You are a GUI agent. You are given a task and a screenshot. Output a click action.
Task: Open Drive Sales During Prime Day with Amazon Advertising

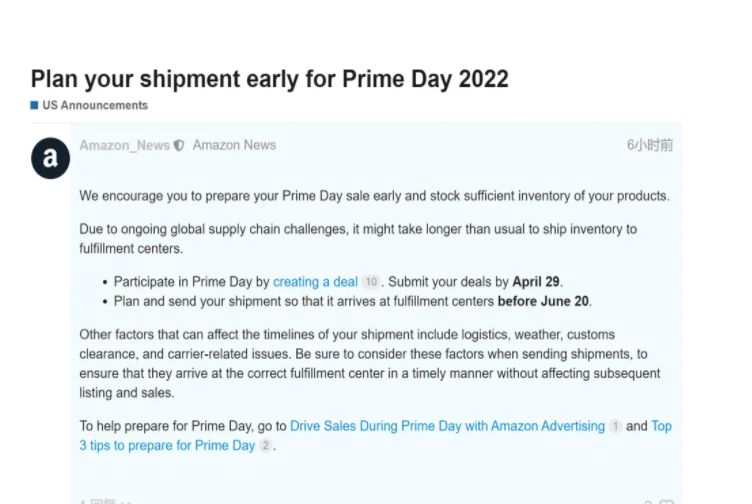447,426
